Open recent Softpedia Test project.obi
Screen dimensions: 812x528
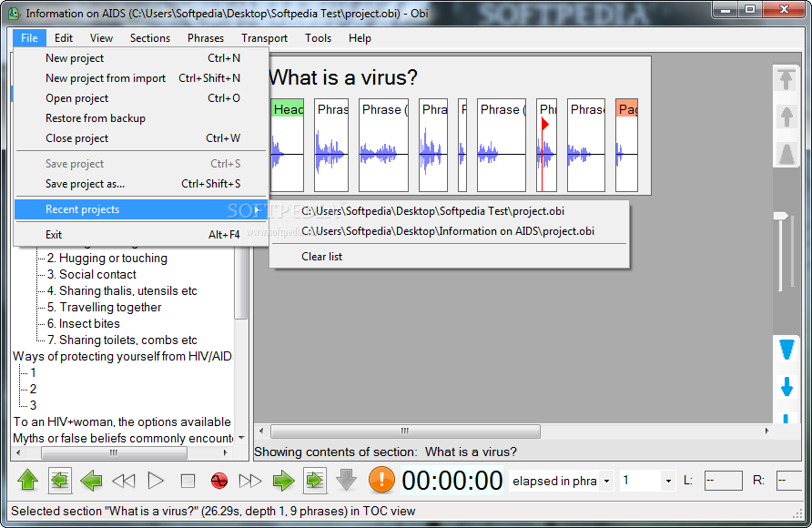449,211
